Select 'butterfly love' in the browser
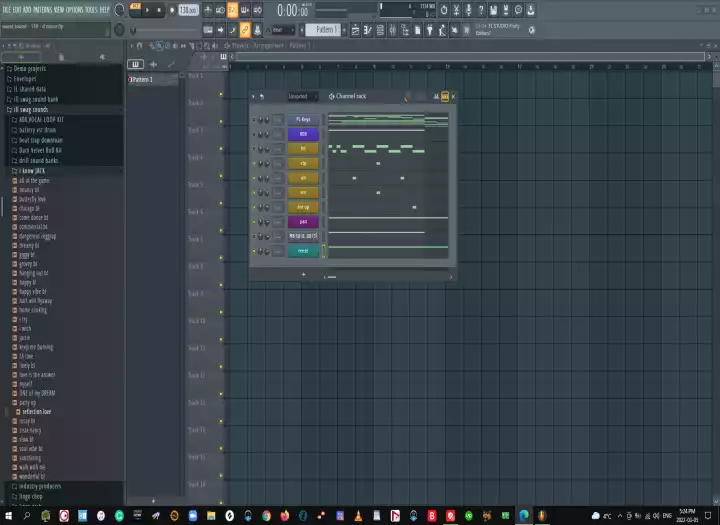Image resolution: width=720 pixels, height=525 pixels. click(32, 199)
